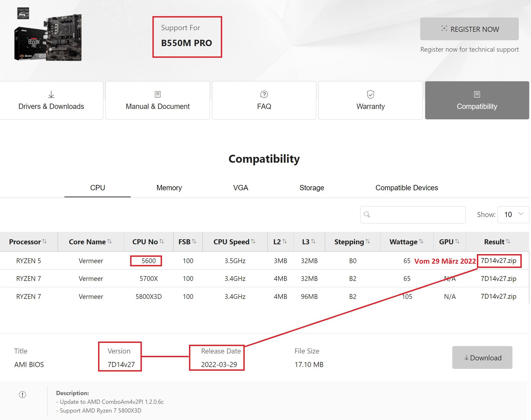The height and width of the screenshot is (420, 531).
Task: Click the 2022-03-29 release date
Action: (219, 365)
